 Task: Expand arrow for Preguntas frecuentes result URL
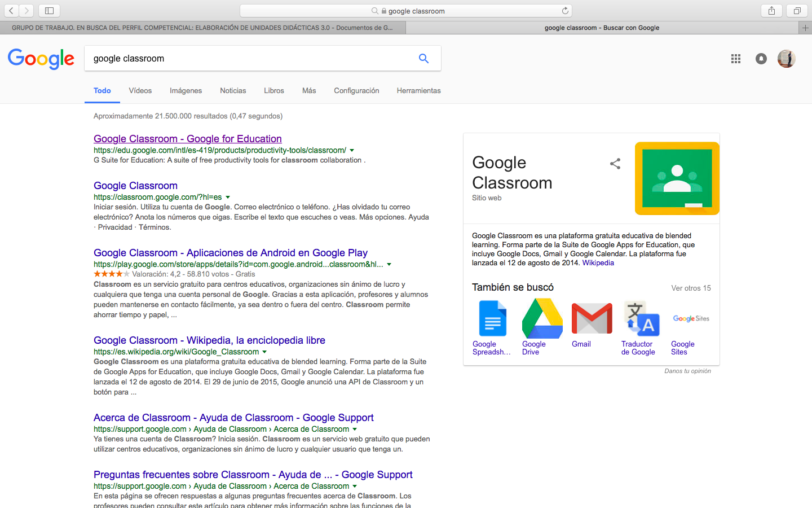(355, 487)
